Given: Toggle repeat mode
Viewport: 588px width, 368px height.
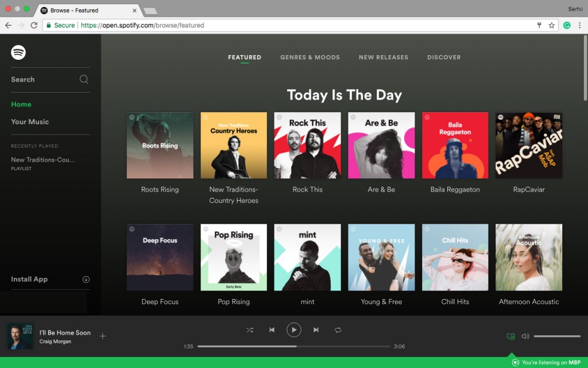Looking at the screenshot, I should tap(338, 329).
